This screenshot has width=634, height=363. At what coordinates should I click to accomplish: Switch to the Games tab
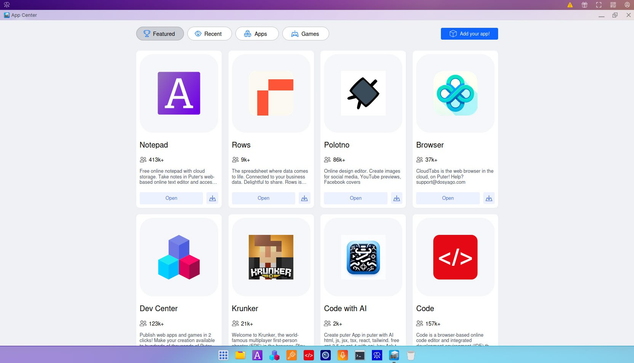(x=305, y=34)
